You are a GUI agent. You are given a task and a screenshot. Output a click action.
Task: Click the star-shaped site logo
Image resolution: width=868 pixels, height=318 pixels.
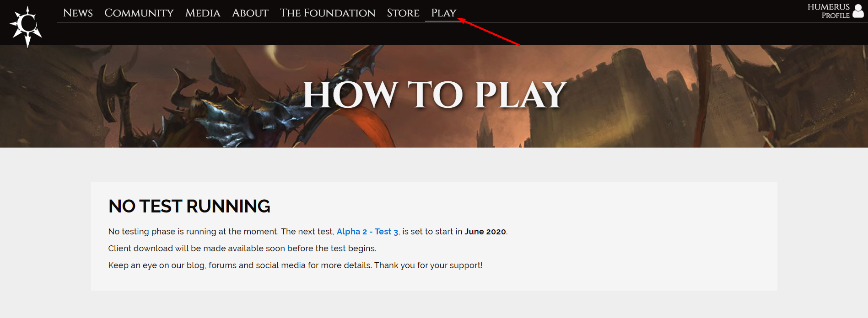coord(27,26)
